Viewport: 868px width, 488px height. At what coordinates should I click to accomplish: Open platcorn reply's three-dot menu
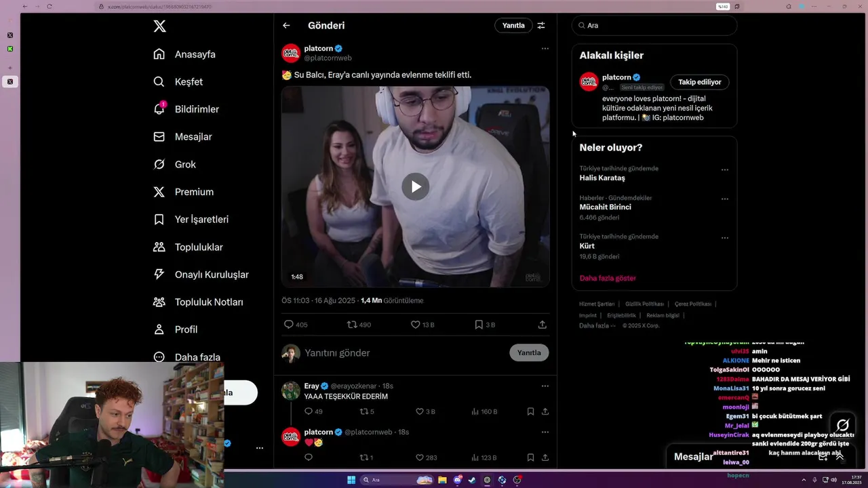[545, 432]
